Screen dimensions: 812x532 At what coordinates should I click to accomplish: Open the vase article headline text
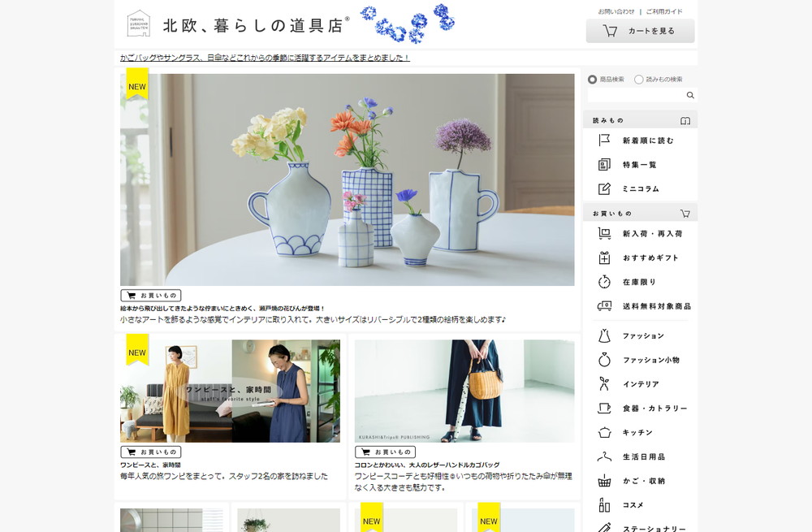(222, 308)
